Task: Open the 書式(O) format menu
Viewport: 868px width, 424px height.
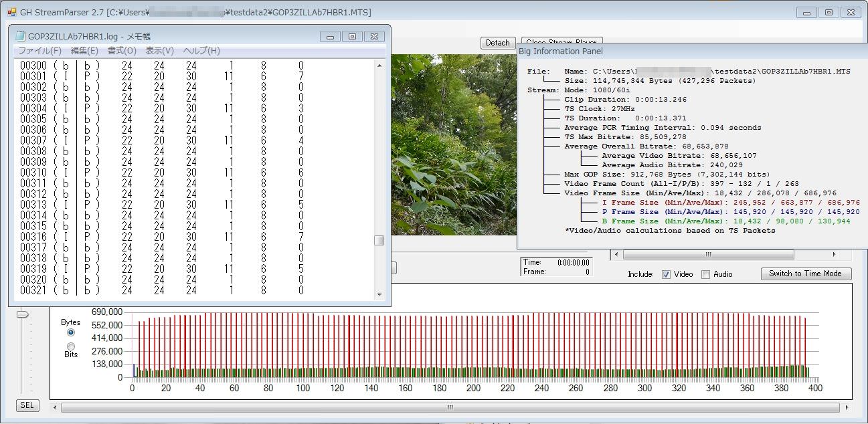Action: point(122,51)
